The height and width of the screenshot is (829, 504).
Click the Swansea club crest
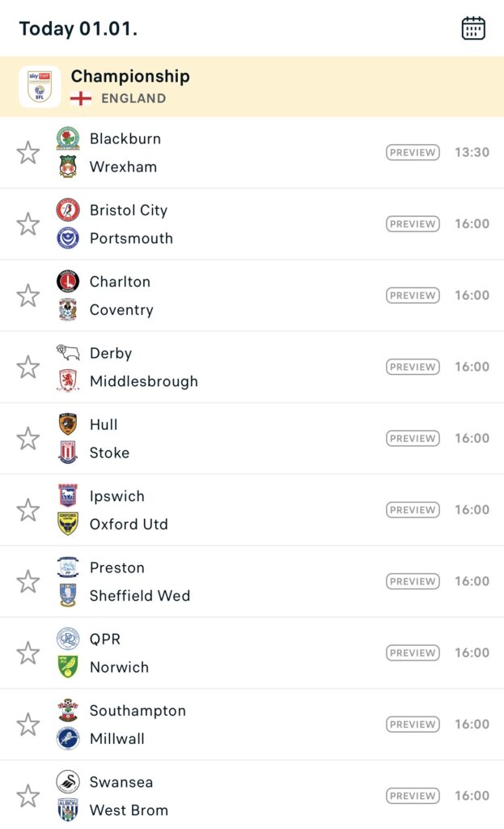(68, 782)
